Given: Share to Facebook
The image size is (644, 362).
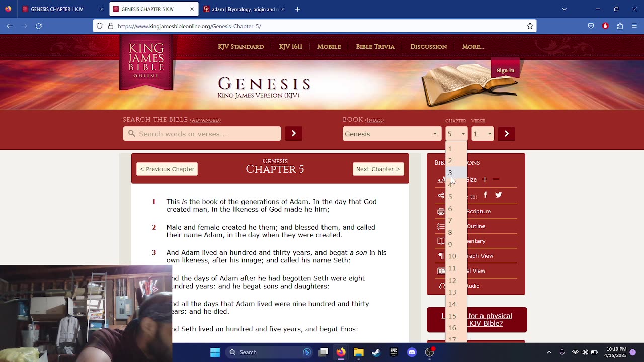Looking at the screenshot, I should click(x=485, y=195).
